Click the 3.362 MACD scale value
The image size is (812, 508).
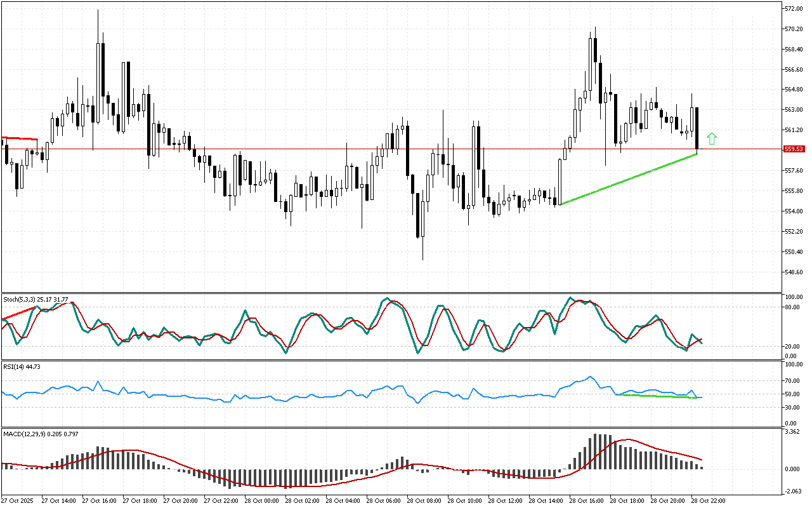[792, 432]
